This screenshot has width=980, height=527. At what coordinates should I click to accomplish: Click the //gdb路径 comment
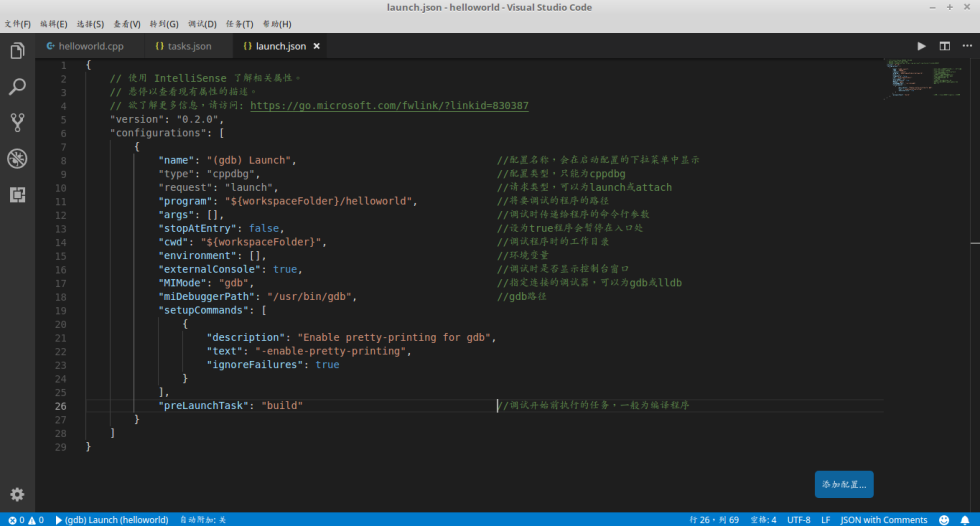coord(521,297)
